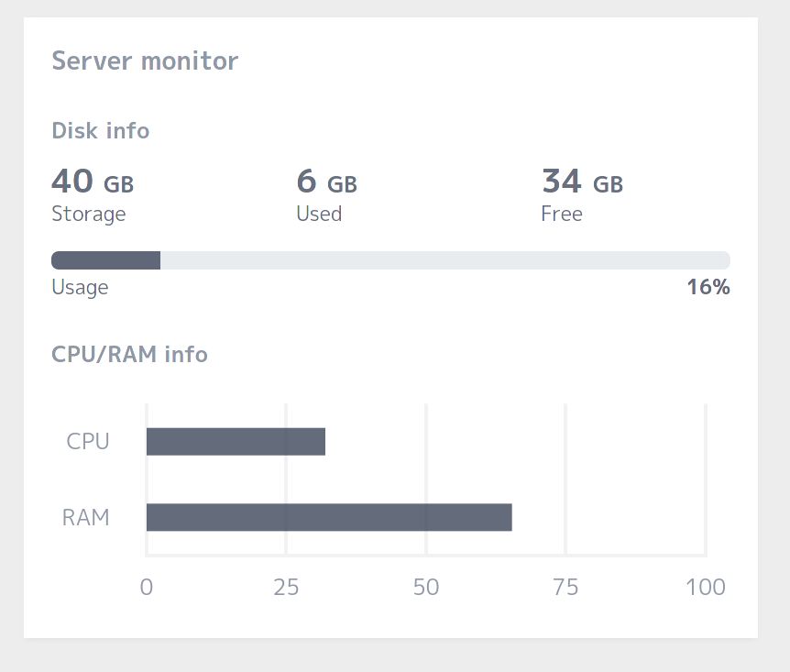Select the Disk info heading
The image size is (790, 672).
101,130
